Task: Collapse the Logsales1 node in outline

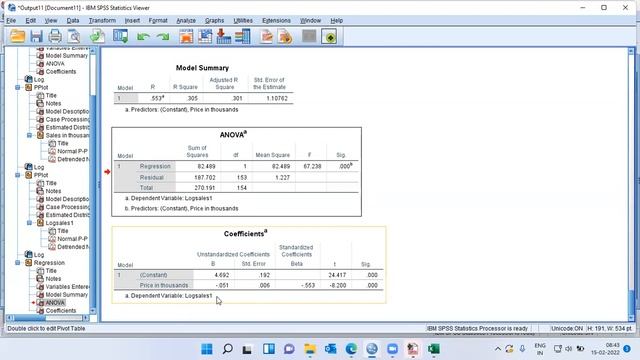Action: click(29, 223)
